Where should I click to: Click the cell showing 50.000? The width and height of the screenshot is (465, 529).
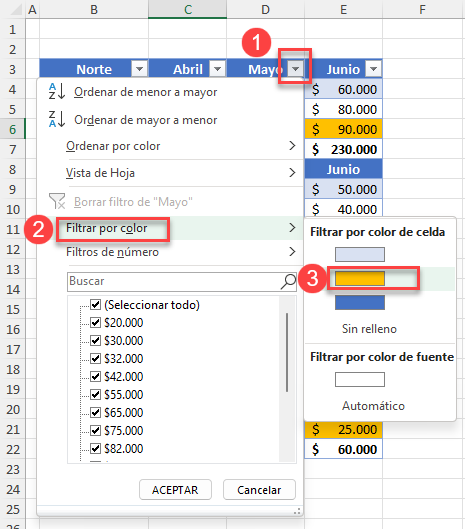(x=344, y=189)
